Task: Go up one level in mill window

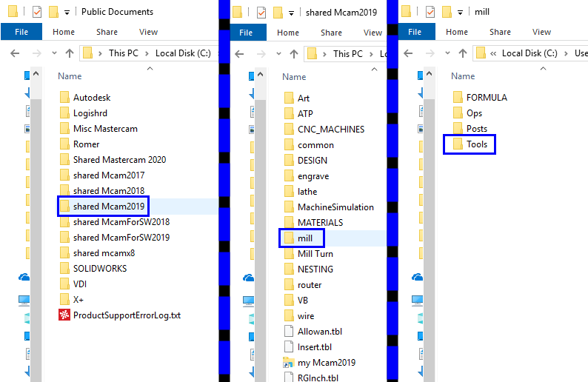Action: click(463, 53)
